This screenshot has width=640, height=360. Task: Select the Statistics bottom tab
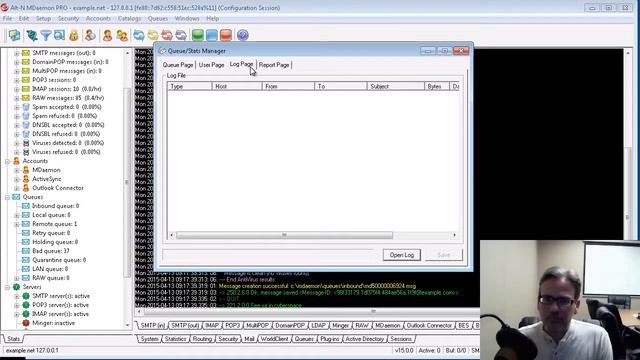[x=176, y=339]
